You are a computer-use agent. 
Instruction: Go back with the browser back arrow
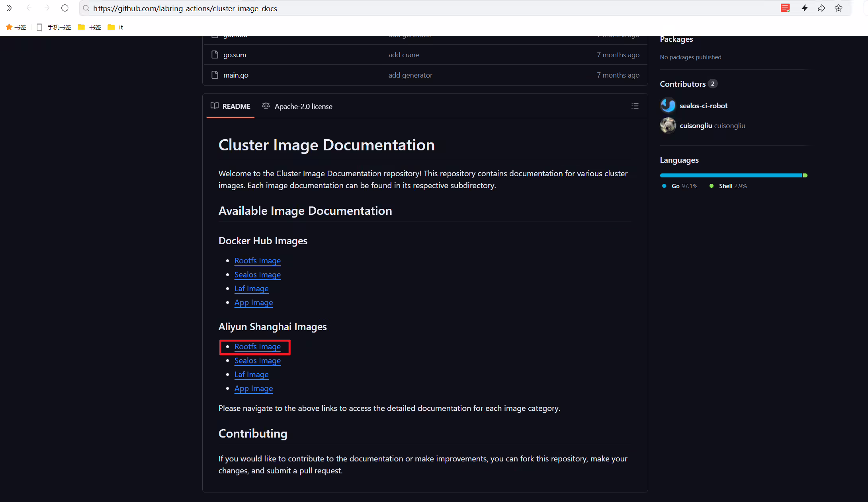[x=29, y=8]
